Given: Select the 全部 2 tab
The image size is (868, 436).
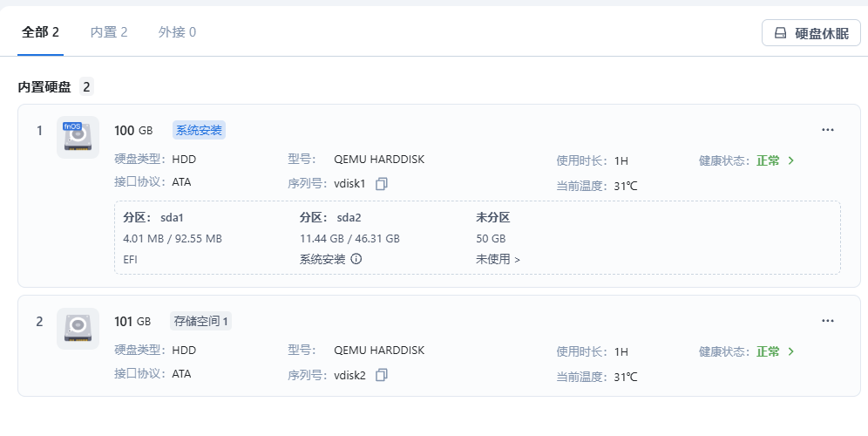Looking at the screenshot, I should pos(40,32).
